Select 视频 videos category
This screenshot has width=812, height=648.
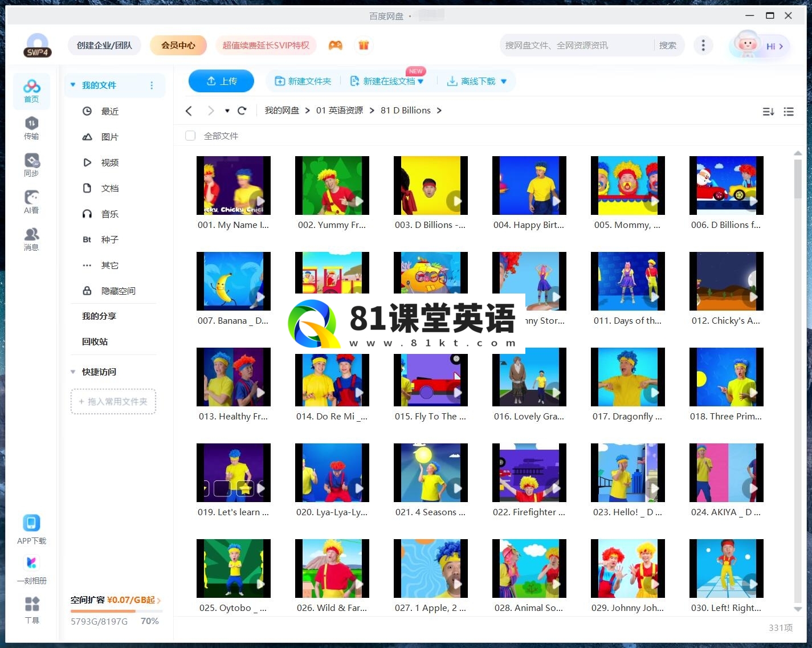(x=110, y=162)
